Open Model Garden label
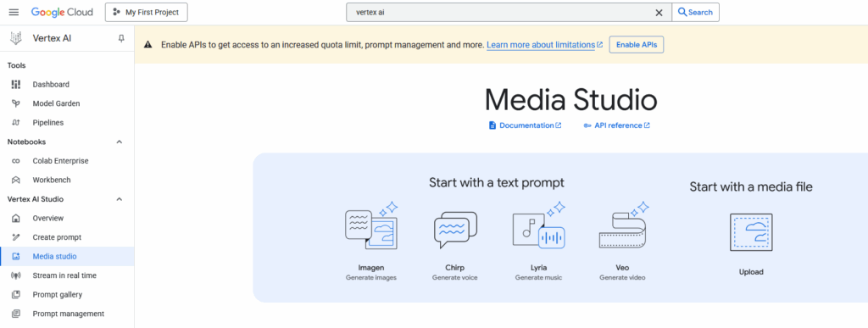Image resolution: width=868 pixels, height=328 pixels. pyautogui.click(x=56, y=103)
